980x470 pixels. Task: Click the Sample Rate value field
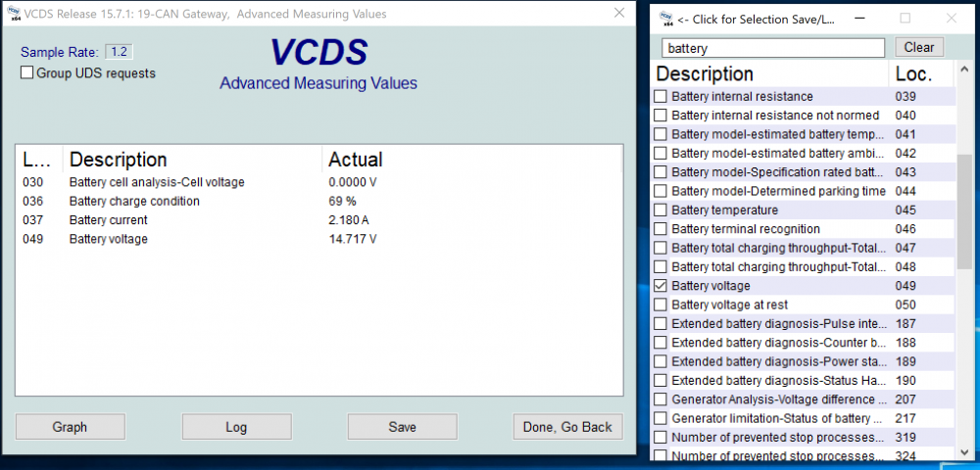(119, 52)
